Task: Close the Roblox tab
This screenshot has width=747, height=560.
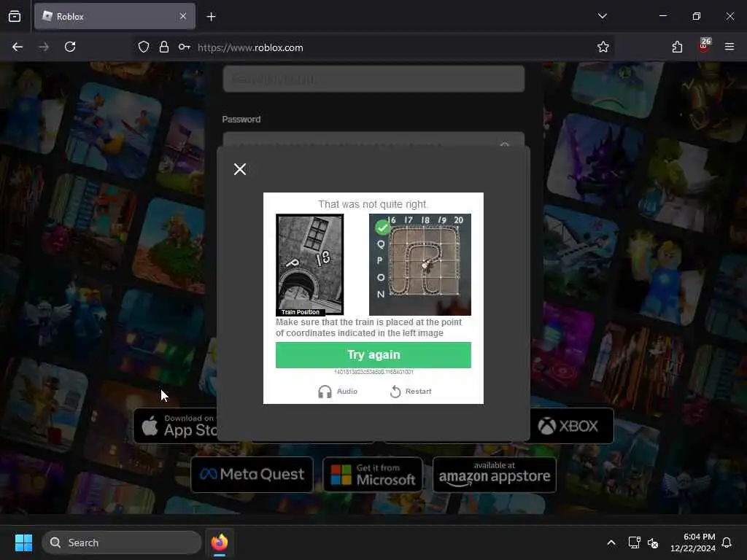Action: click(x=183, y=17)
